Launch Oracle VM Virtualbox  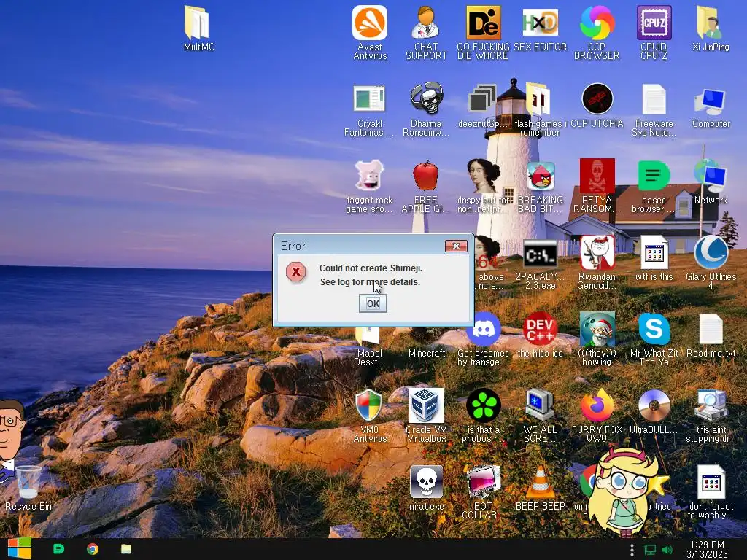(426, 415)
